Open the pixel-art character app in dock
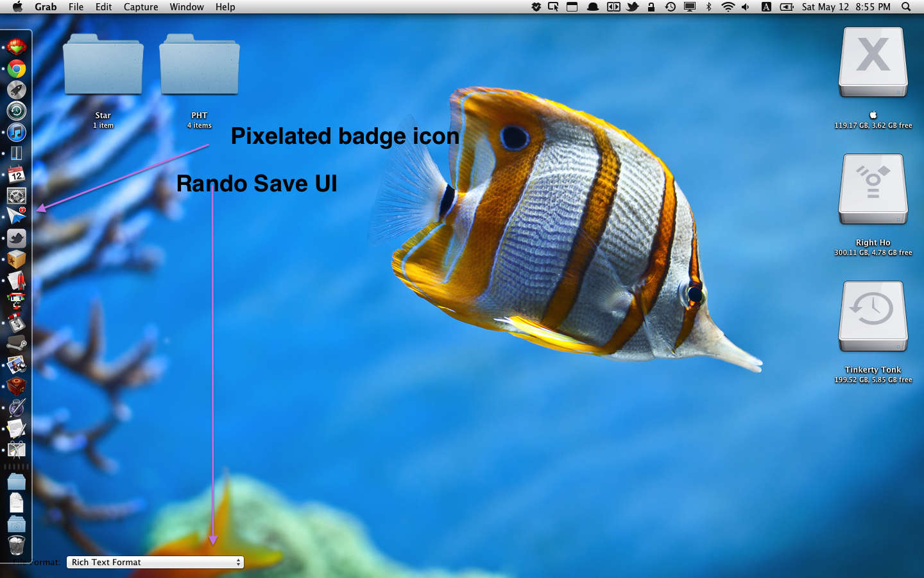The width and height of the screenshot is (924, 578). point(17,302)
